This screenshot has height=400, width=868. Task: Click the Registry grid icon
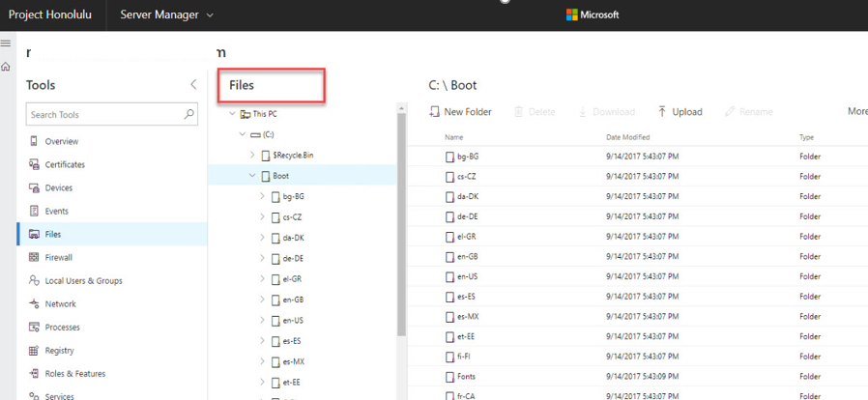click(x=34, y=350)
